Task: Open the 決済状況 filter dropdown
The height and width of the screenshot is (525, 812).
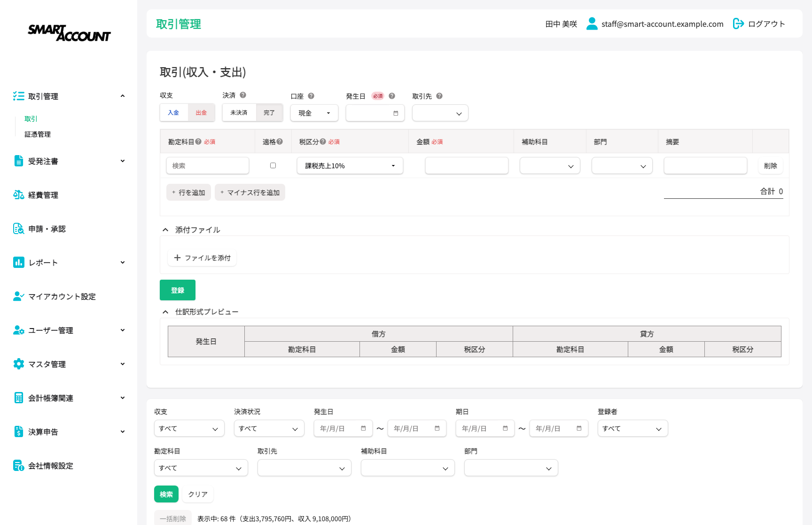Action: click(x=269, y=428)
